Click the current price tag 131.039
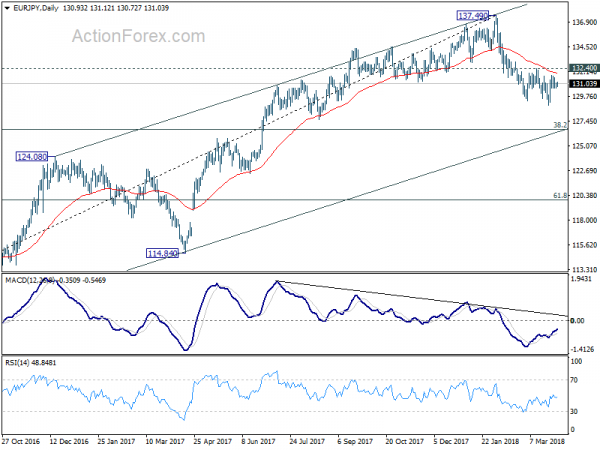Screen dimensions: 600x450 click(584, 84)
